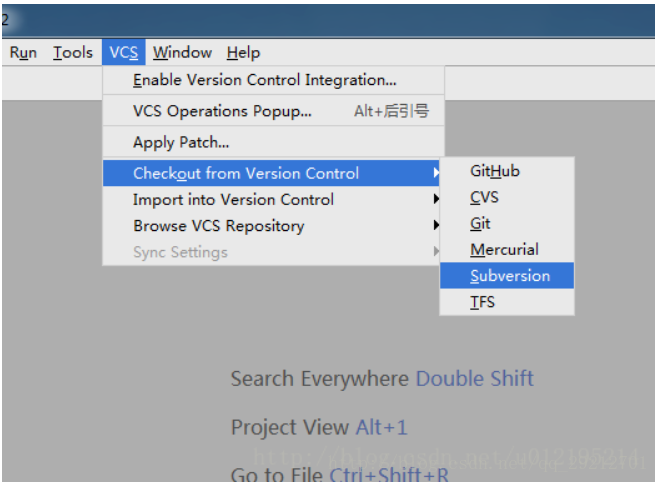
Task: Select Checkout from Version Control
Action: click(246, 173)
